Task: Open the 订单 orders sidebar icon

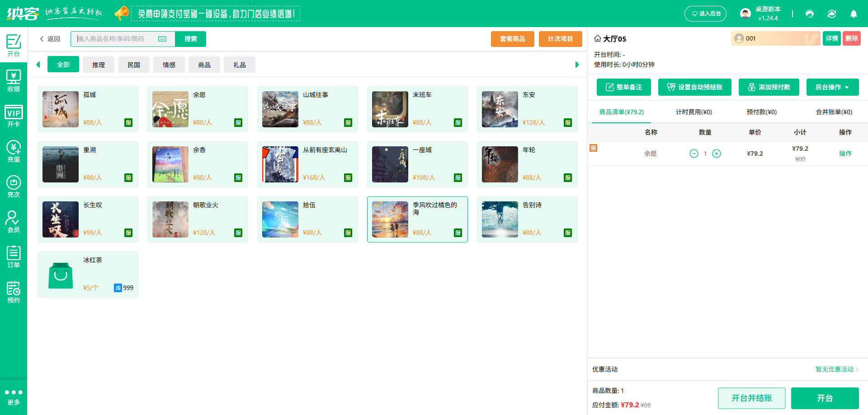Action: pos(14,257)
